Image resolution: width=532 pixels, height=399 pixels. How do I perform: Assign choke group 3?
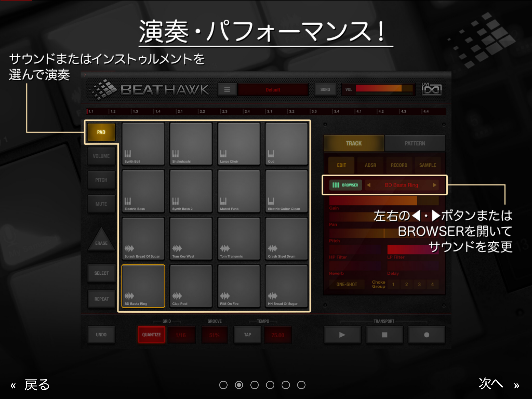click(x=419, y=284)
